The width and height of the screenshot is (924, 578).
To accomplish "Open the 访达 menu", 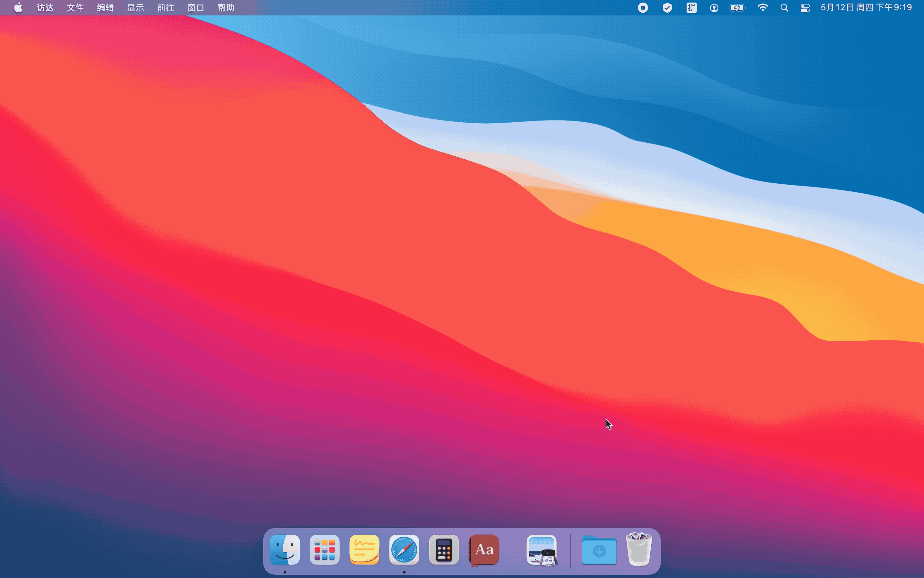I will [45, 8].
